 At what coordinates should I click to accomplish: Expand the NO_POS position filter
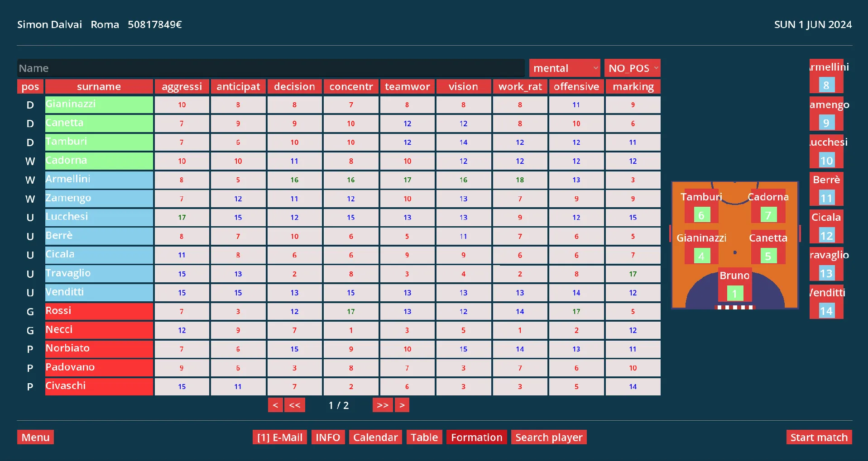pyautogui.click(x=632, y=68)
